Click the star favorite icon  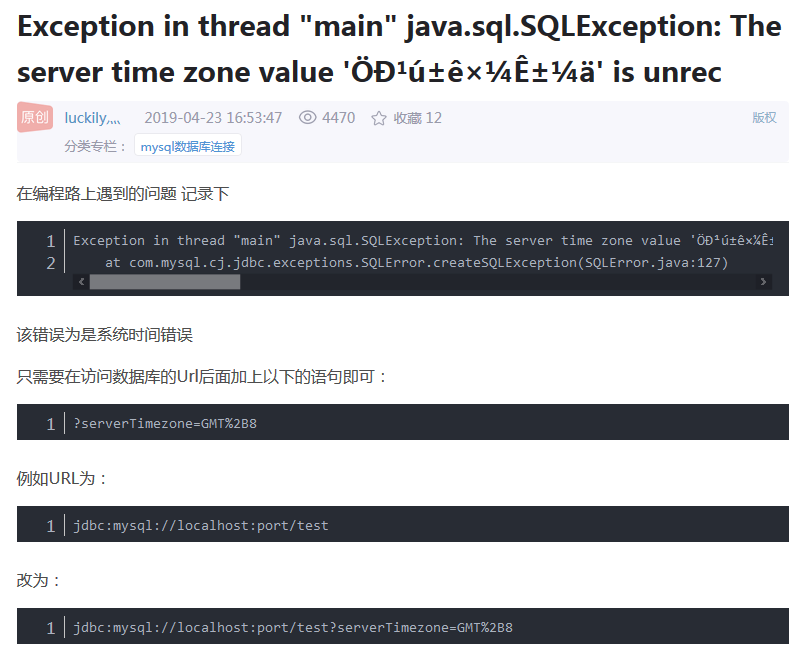pos(379,118)
